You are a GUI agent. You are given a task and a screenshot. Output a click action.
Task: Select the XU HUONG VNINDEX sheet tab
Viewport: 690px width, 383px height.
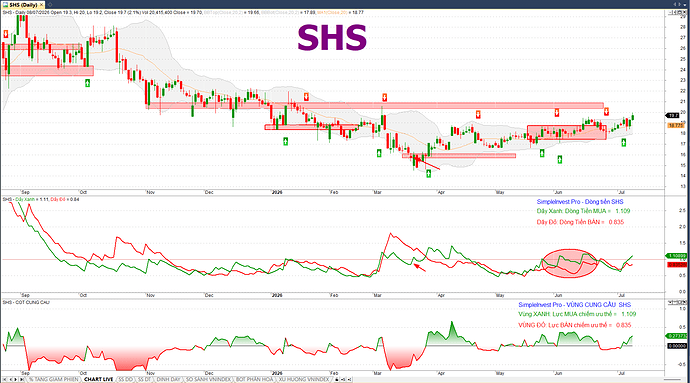303,379
